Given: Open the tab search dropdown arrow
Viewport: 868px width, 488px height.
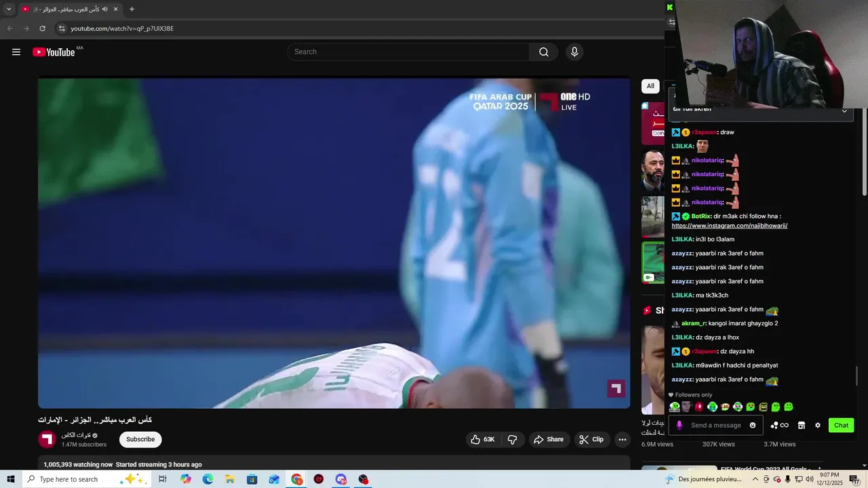Looking at the screenshot, I should click(x=9, y=9).
